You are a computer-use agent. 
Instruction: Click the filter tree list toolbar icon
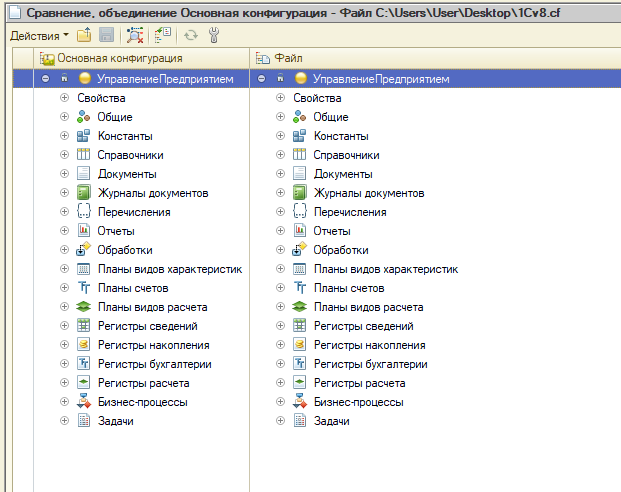[163, 35]
